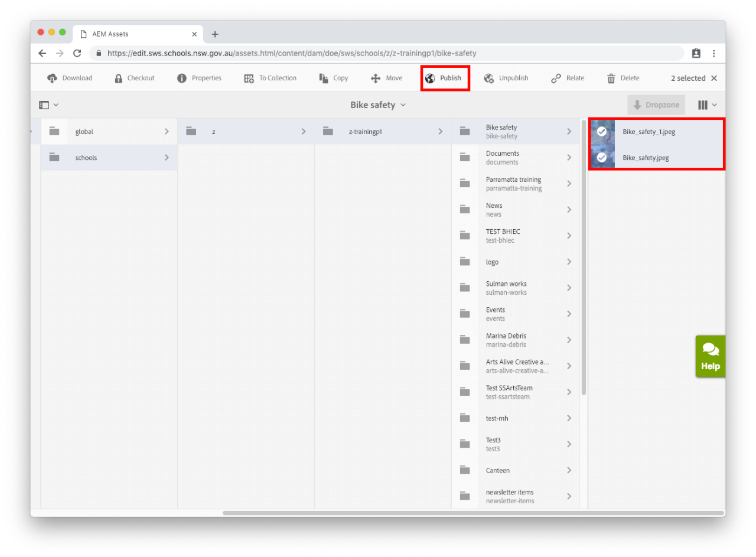Click the Events folder icon

click(x=465, y=314)
